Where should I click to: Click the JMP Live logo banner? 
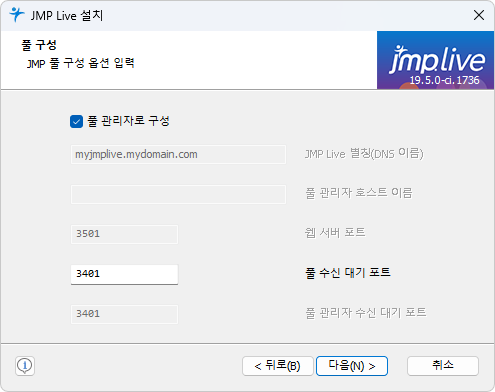435,60
